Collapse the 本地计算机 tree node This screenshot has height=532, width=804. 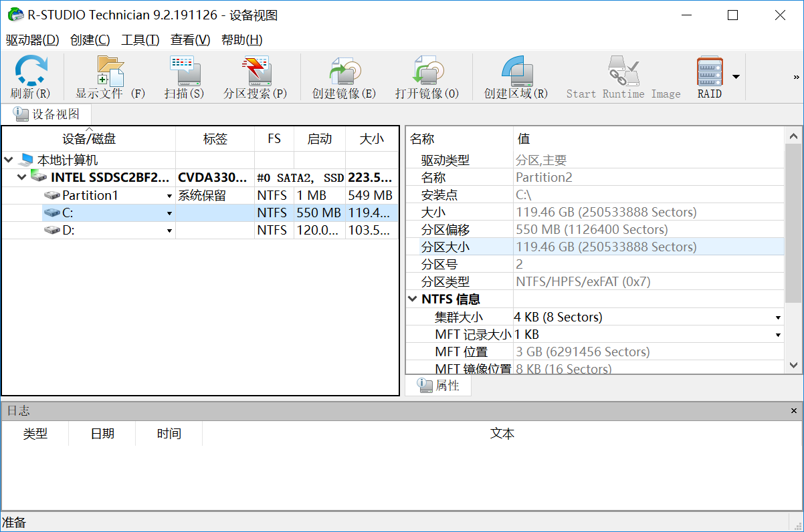(8, 160)
